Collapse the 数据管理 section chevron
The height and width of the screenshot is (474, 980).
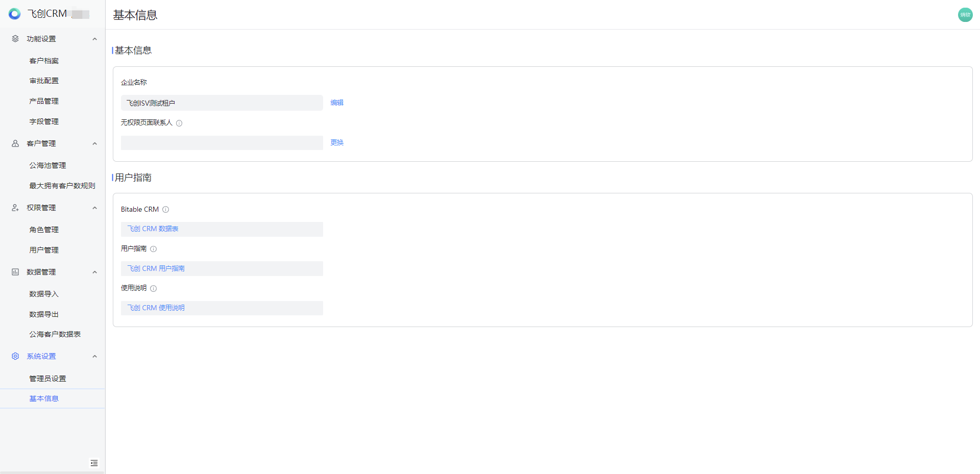[x=94, y=272]
